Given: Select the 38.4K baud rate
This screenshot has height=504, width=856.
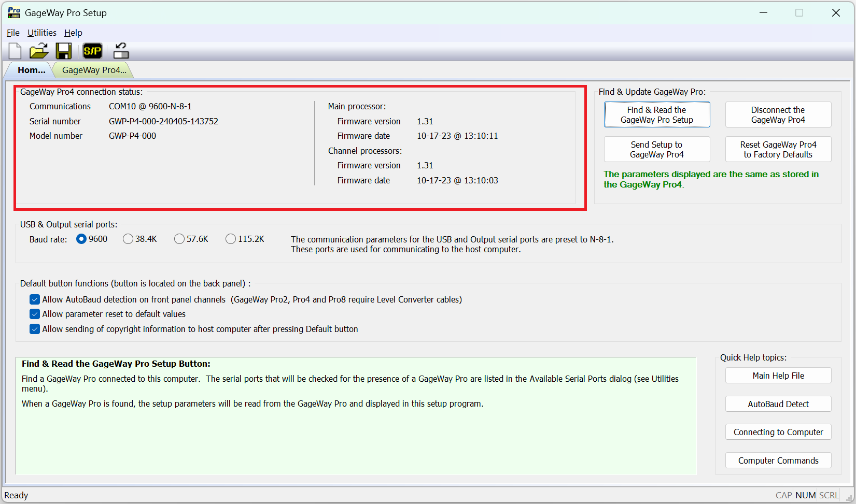Looking at the screenshot, I should pos(128,239).
